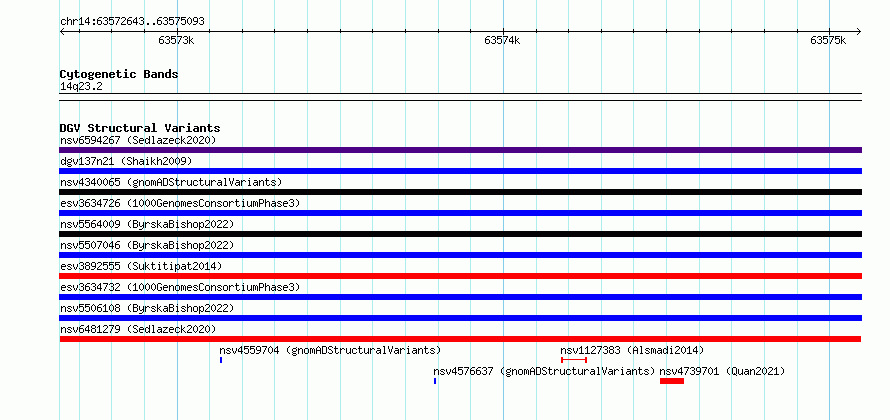Click esv3892555 Suktitipat2014 red bar

(460, 276)
